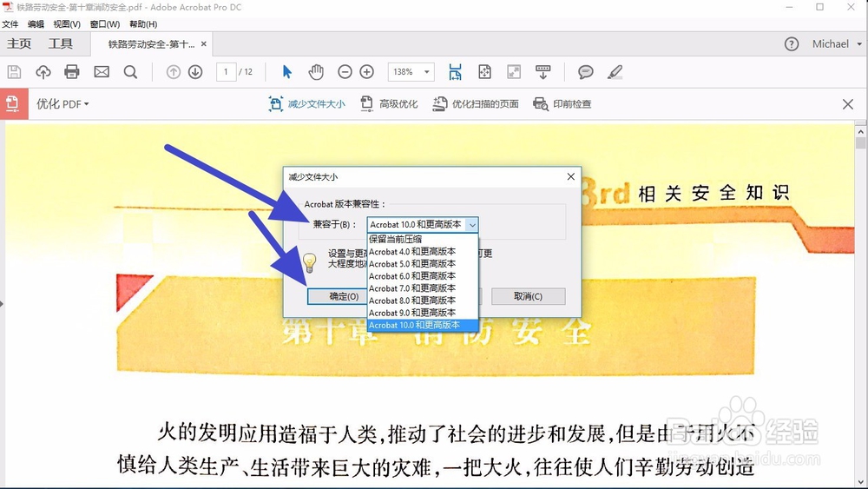Click the fit one full page icon
Viewport: 868px width, 489px height.
tap(484, 72)
